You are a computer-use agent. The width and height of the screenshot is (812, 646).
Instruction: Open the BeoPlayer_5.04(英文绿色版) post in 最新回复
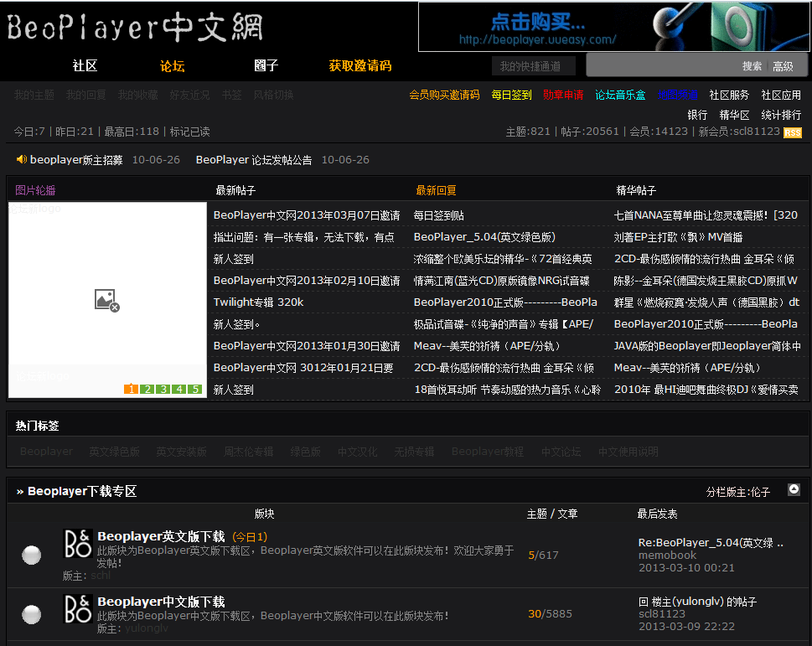coord(484,237)
